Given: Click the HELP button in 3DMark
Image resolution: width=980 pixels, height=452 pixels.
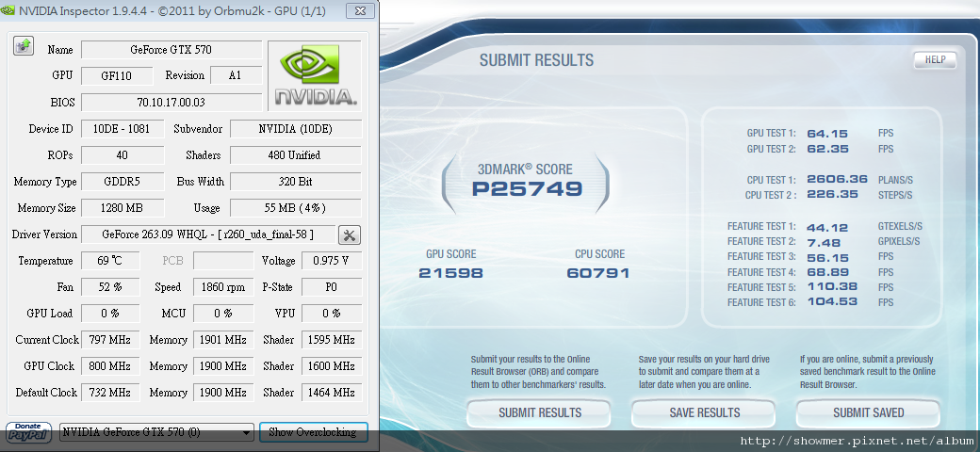Looking at the screenshot, I should coord(935,60).
